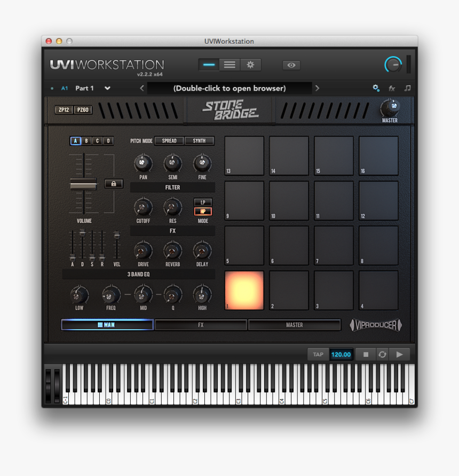Screen dimensions: 459x476
Task: Open the Part 1 dropdown chevron
Action: [107, 88]
